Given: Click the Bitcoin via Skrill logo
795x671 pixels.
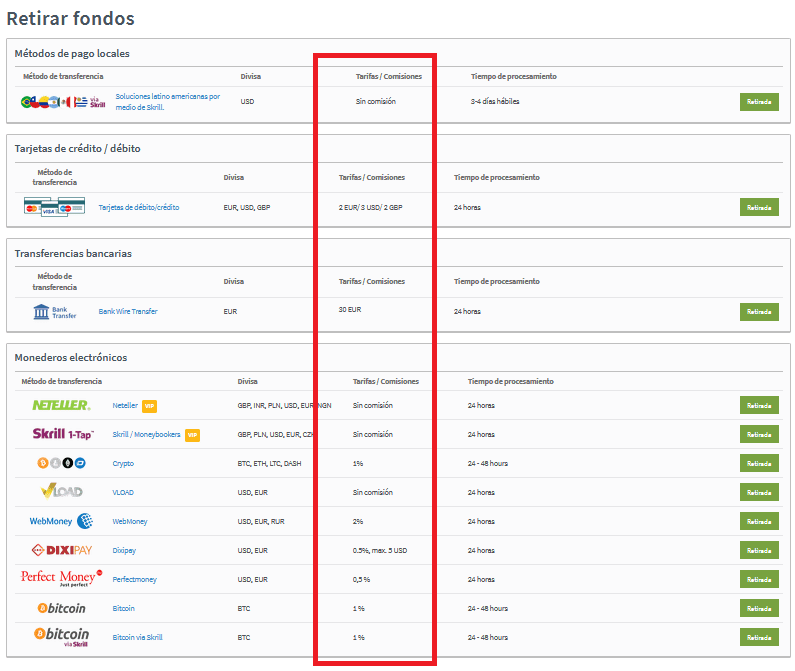Looking at the screenshot, I should pyautogui.click(x=61, y=636).
